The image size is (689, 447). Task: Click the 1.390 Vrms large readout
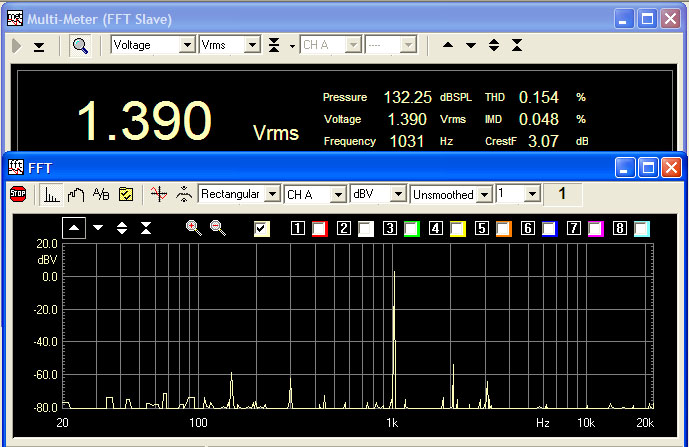click(145, 120)
